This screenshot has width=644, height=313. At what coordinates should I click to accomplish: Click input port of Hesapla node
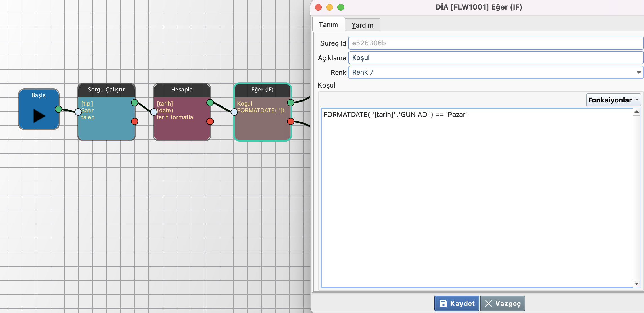coord(154,112)
